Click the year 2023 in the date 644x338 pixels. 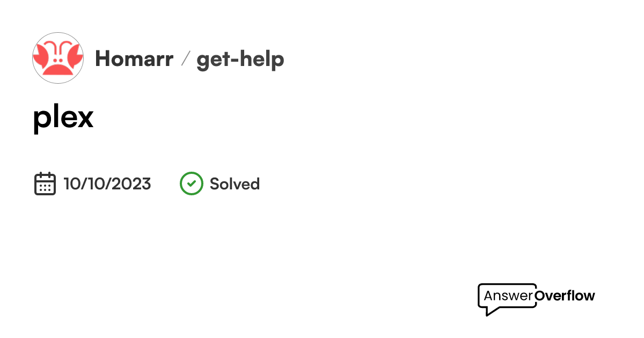tap(133, 184)
